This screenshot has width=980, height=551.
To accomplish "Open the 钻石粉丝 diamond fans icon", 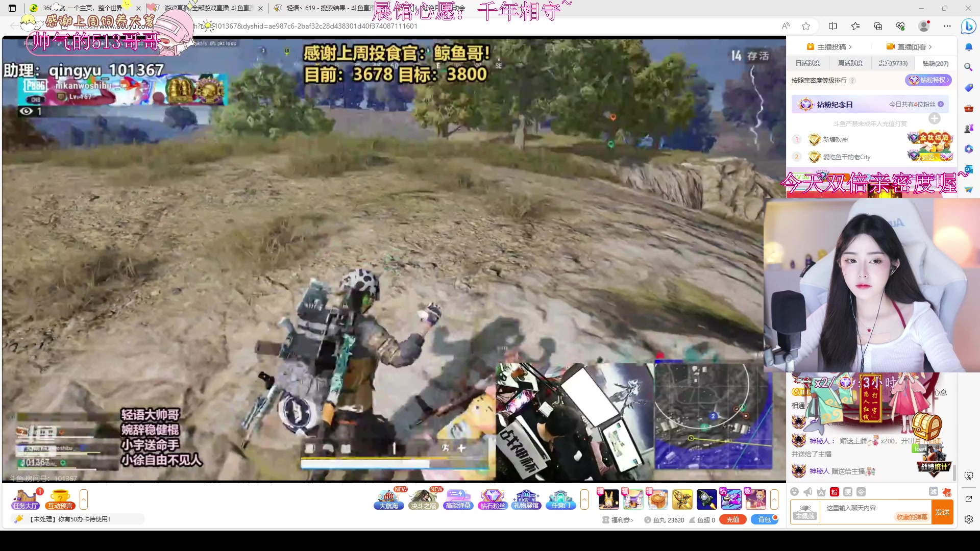I will click(x=492, y=499).
